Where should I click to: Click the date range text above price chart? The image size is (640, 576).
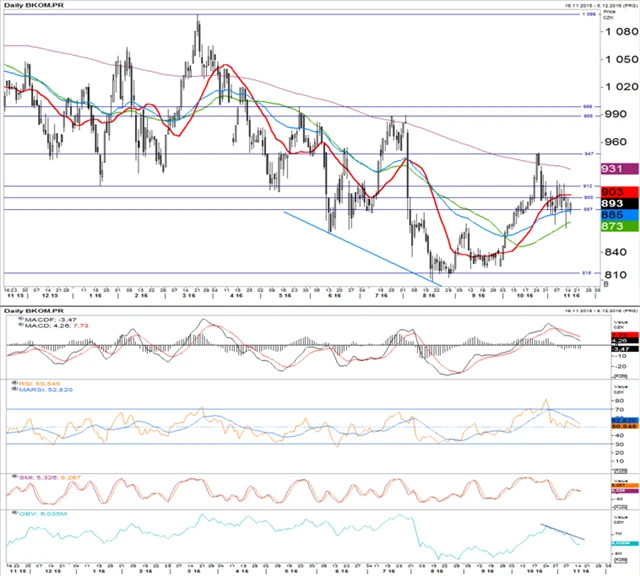(601, 6)
